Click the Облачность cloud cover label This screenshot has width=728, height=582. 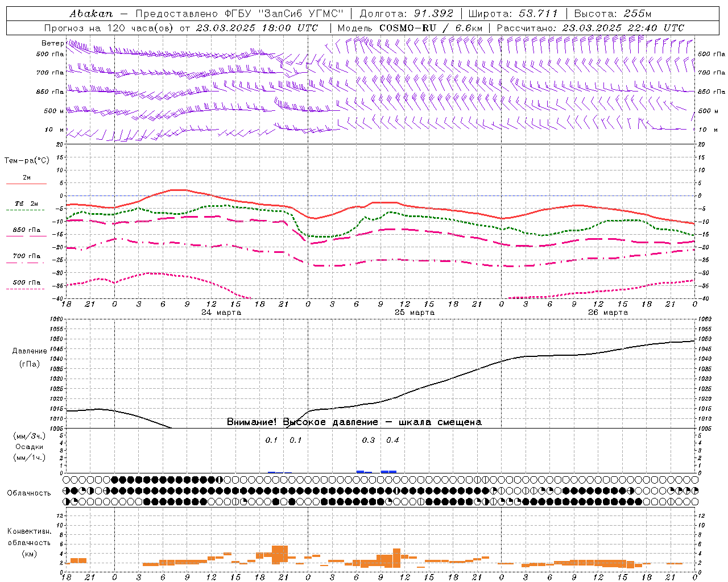29,493
